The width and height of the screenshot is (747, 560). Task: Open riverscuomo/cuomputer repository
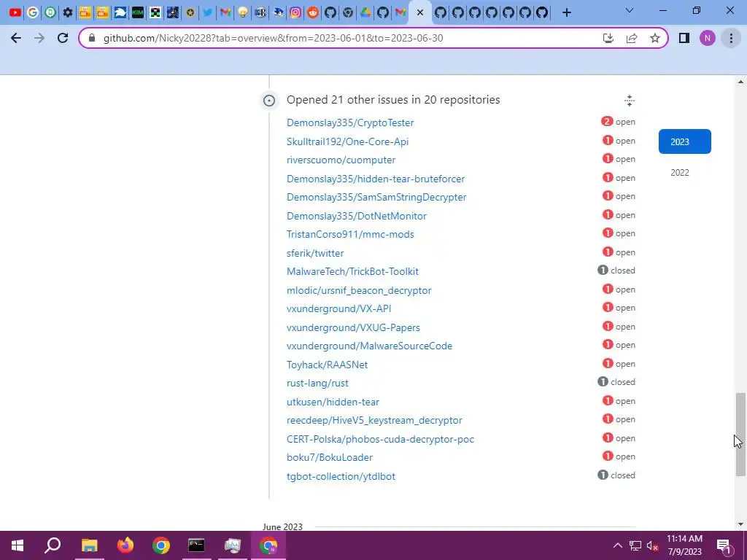click(341, 160)
